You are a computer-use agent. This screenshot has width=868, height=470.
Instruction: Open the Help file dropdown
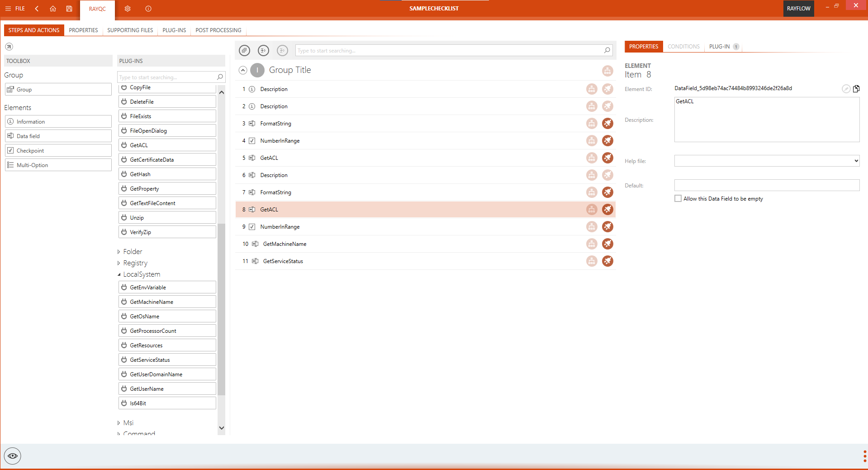click(856, 161)
